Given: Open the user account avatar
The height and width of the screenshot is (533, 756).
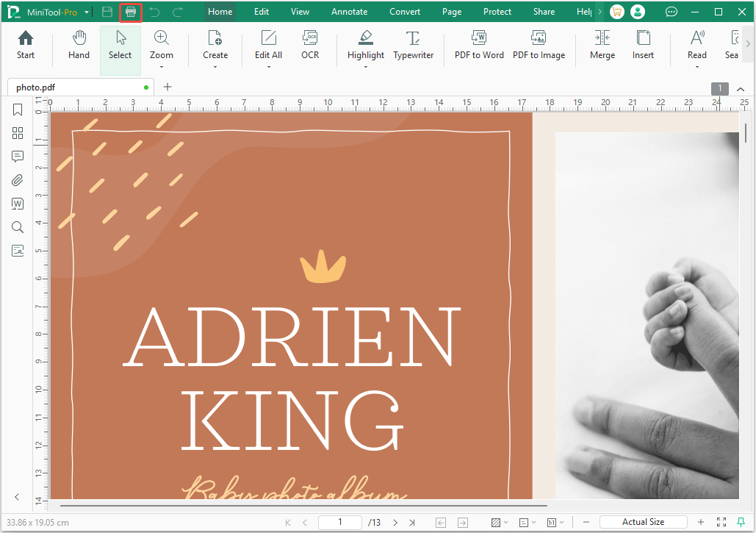Looking at the screenshot, I should coord(638,12).
